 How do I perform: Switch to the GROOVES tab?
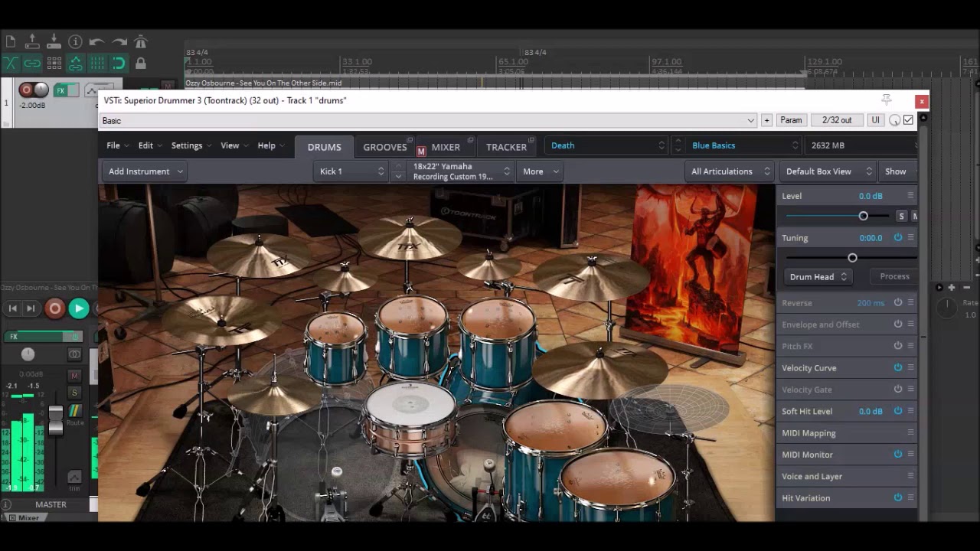[x=384, y=147]
